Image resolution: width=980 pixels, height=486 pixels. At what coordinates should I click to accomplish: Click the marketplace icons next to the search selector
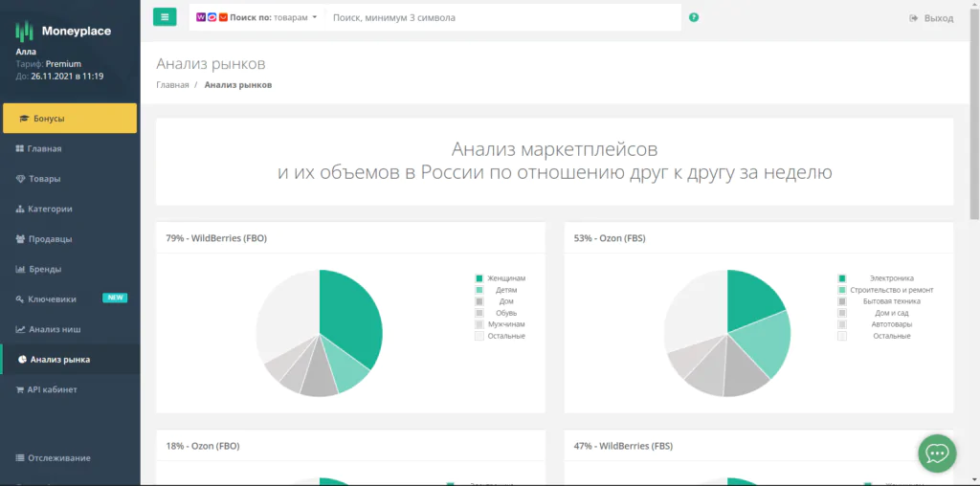(x=212, y=17)
